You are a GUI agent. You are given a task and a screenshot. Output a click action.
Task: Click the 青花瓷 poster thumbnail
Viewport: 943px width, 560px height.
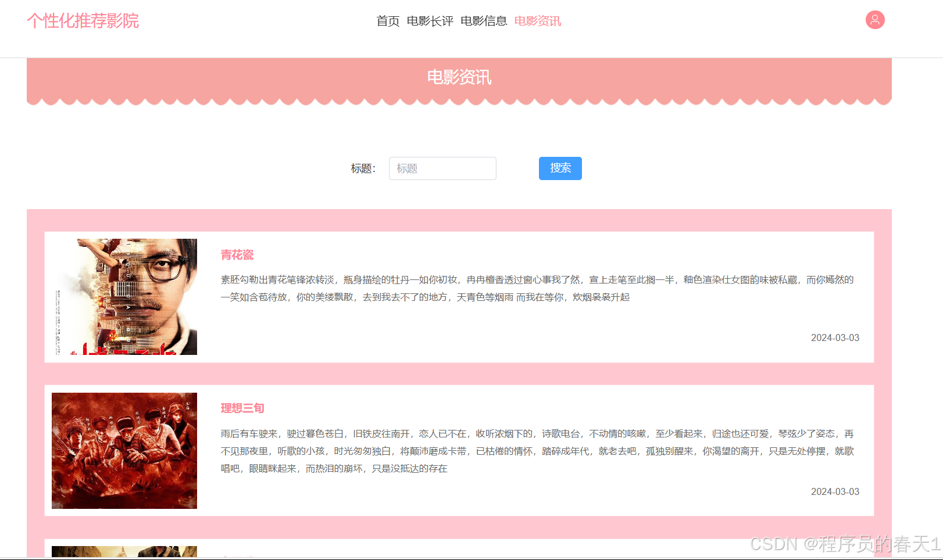pos(124,297)
